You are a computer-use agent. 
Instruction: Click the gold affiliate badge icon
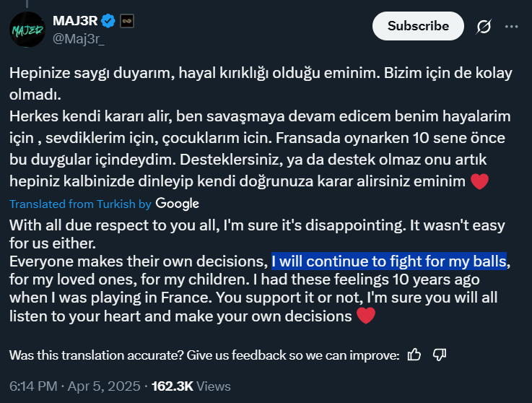127,21
